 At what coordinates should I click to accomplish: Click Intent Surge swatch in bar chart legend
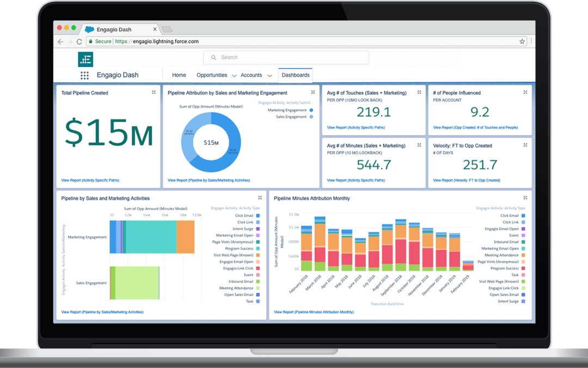[258, 228]
